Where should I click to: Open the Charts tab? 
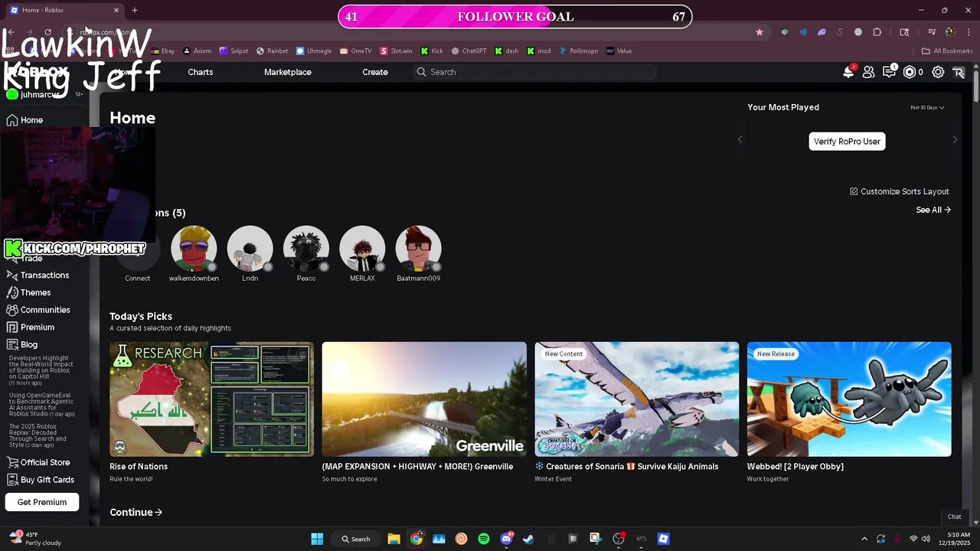(201, 72)
